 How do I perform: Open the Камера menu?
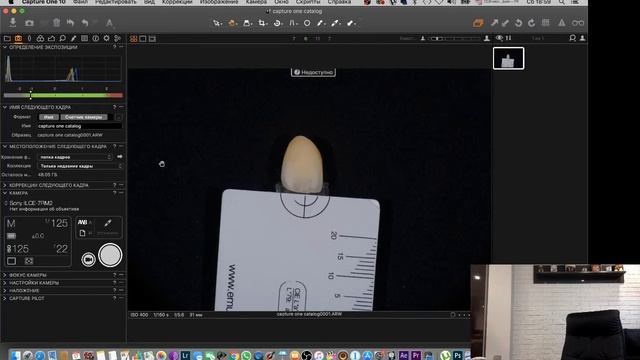click(x=256, y=2)
